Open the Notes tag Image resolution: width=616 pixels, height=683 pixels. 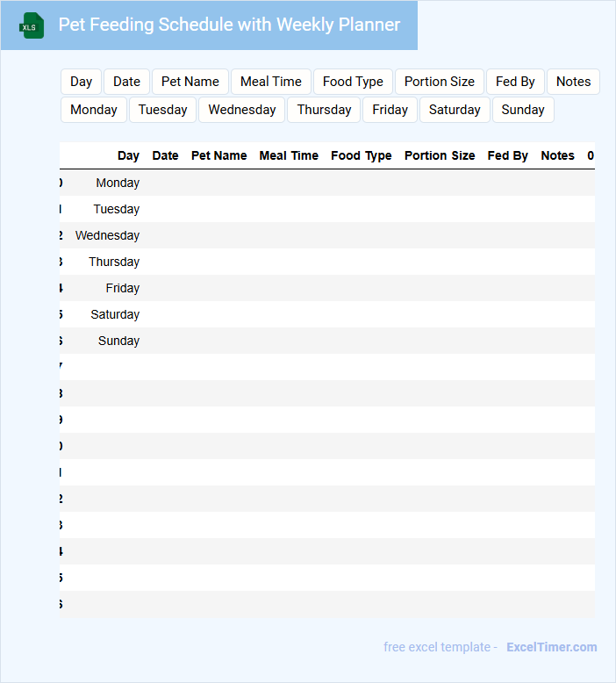click(x=573, y=82)
